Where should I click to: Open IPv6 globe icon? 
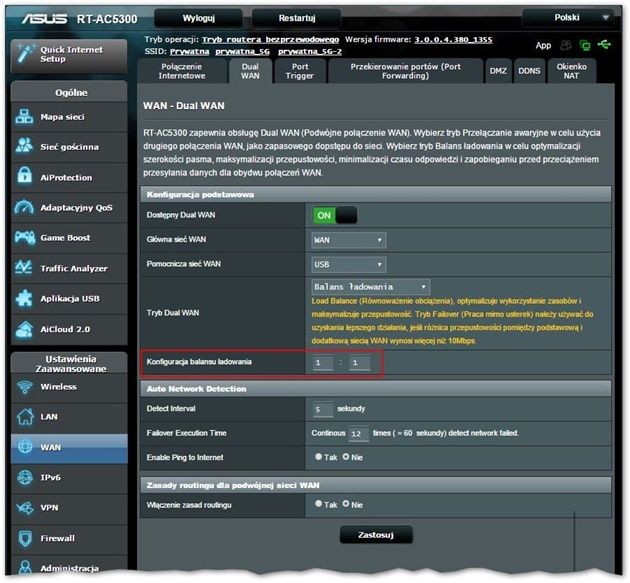pyautogui.click(x=25, y=477)
